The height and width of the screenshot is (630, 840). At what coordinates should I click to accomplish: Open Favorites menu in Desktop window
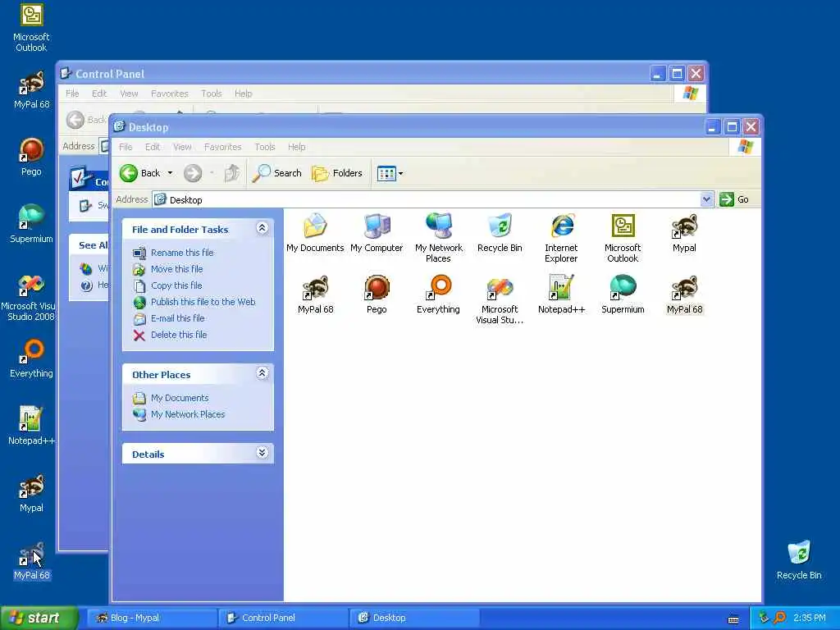[223, 147]
